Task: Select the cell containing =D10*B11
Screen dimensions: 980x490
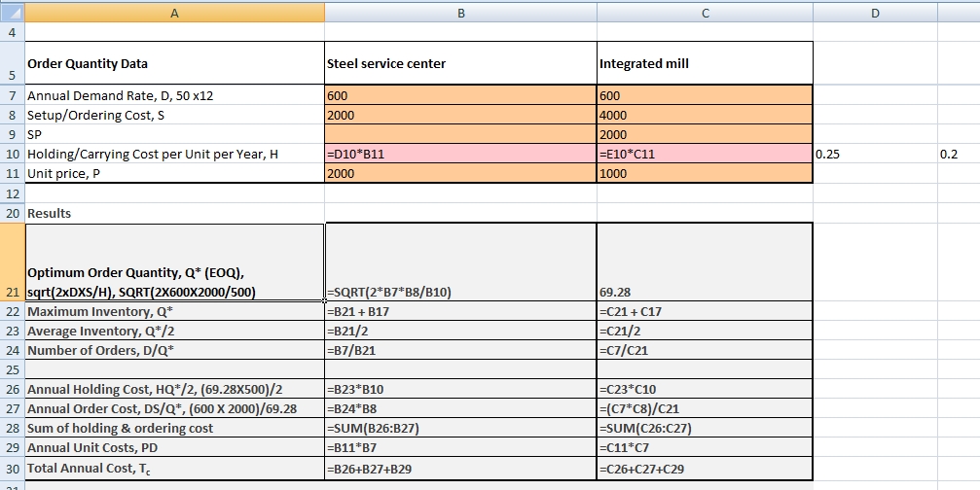Action: pyautogui.click(x=460, y=155)
